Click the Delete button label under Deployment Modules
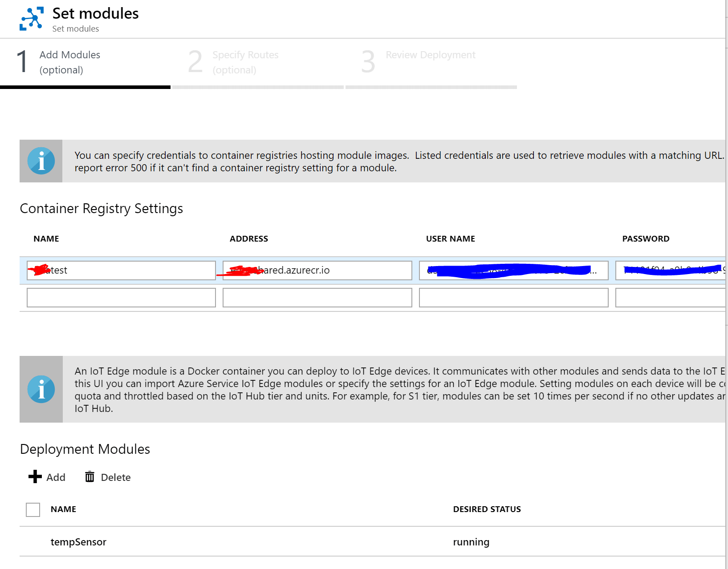728x569 pixels. (116, 477)
